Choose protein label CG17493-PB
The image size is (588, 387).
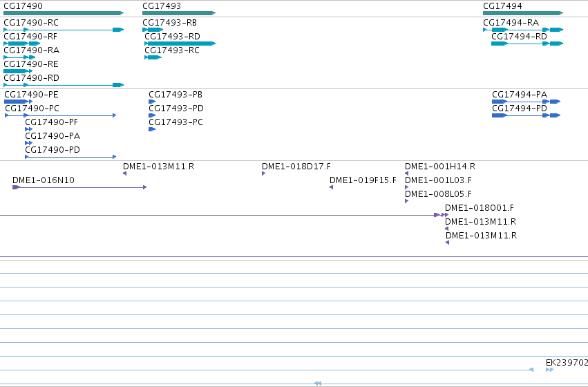[176, 95]
